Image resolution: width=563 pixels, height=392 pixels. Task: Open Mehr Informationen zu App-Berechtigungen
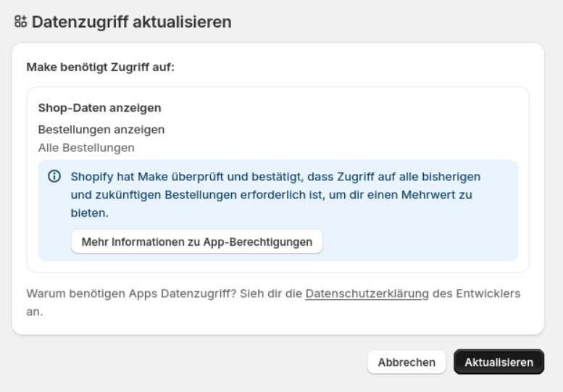pos(197,241)
